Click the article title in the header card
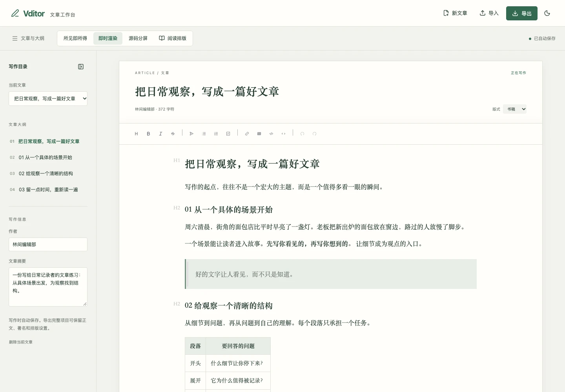 [x=207, y=92]
